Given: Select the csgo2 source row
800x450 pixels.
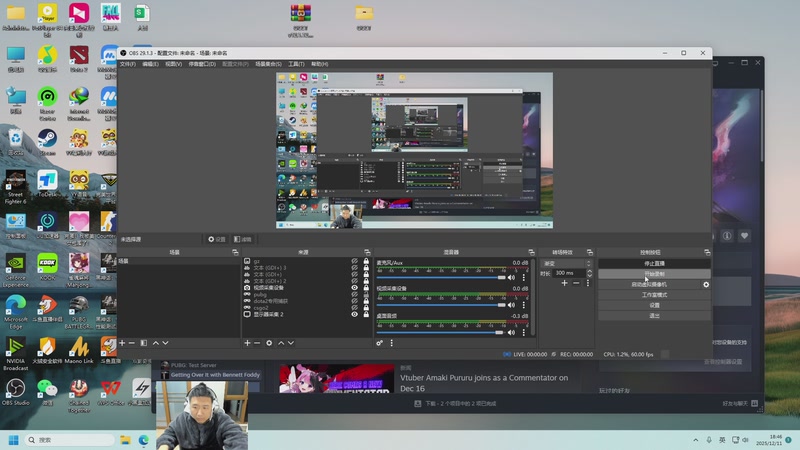Looking at the screenshot, I should click(x=306, y=308).
